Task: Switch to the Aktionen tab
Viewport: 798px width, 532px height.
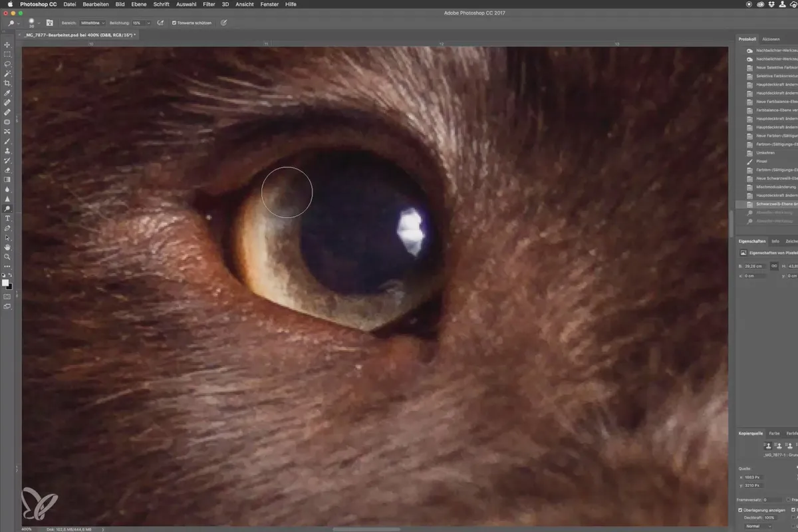Action: click(771, 39)
